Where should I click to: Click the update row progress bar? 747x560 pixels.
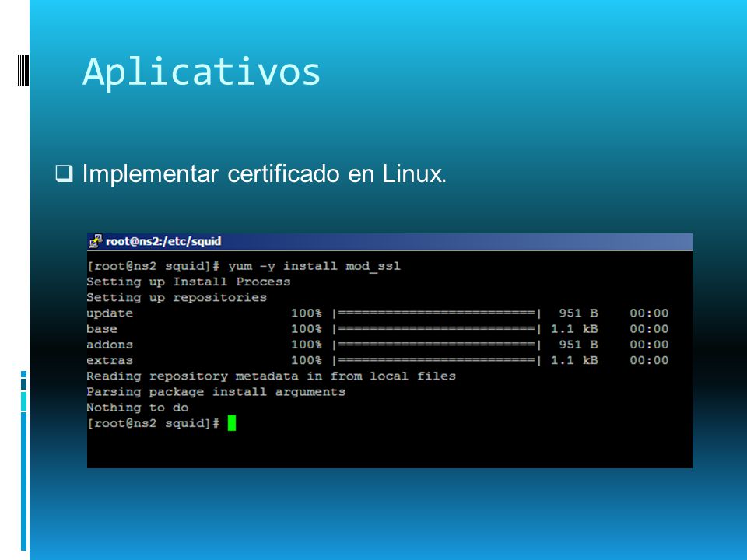click(x=437, y=313)
